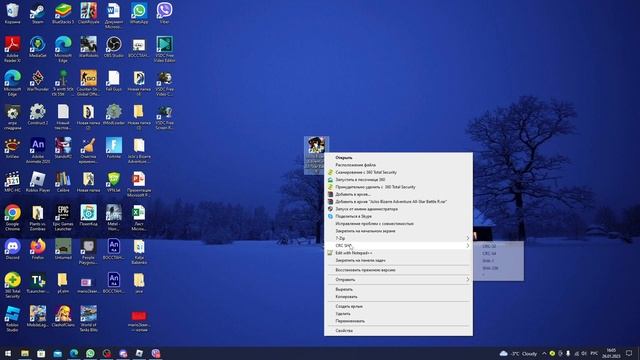
Task: Select the Firefox desktop shortcut
Action: 38,249
